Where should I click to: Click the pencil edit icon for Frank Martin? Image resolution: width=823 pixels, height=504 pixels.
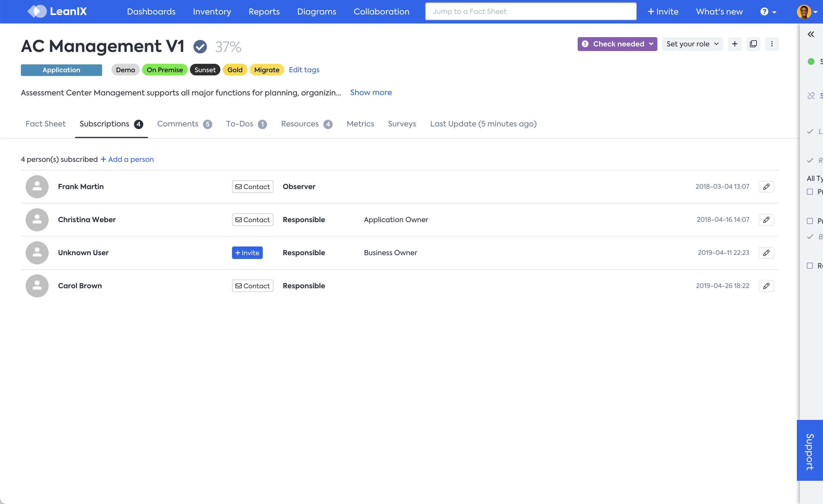(x=766, y=187)
